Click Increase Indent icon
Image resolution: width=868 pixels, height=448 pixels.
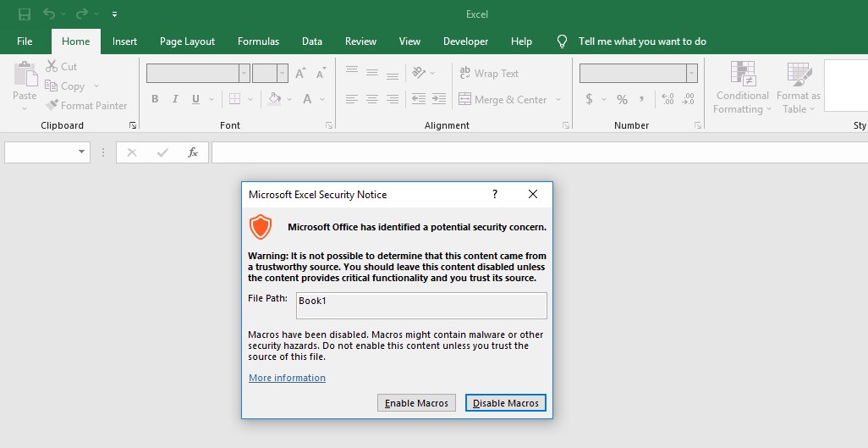[439, 99]
